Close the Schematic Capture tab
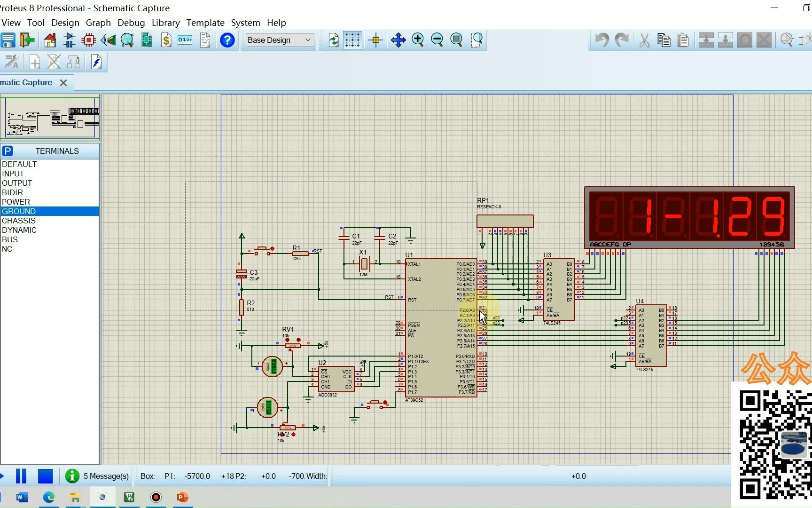Image resolution: width=812 pixels, height=508 pixels. [x=63, y=83]
